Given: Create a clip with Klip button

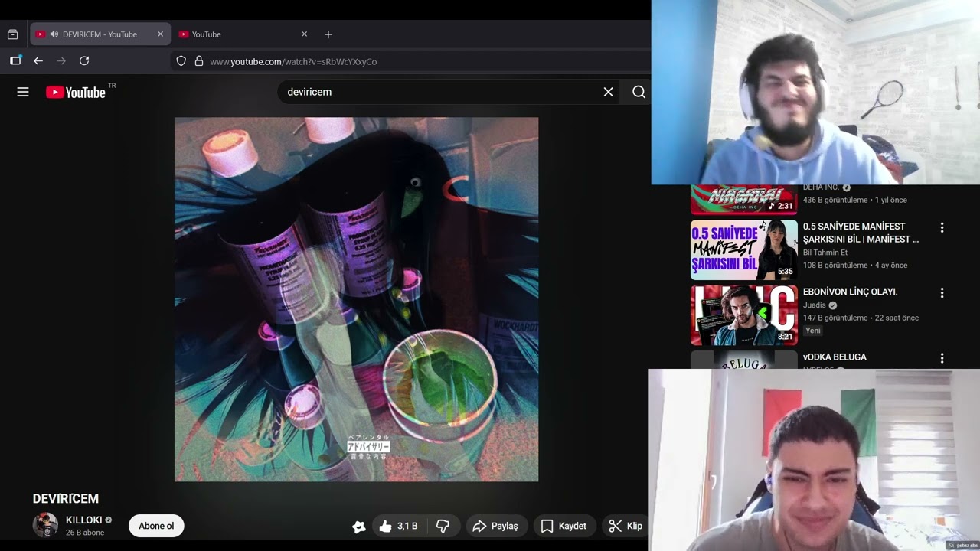Looking at the screenshot, I should (x=626, y=526).
